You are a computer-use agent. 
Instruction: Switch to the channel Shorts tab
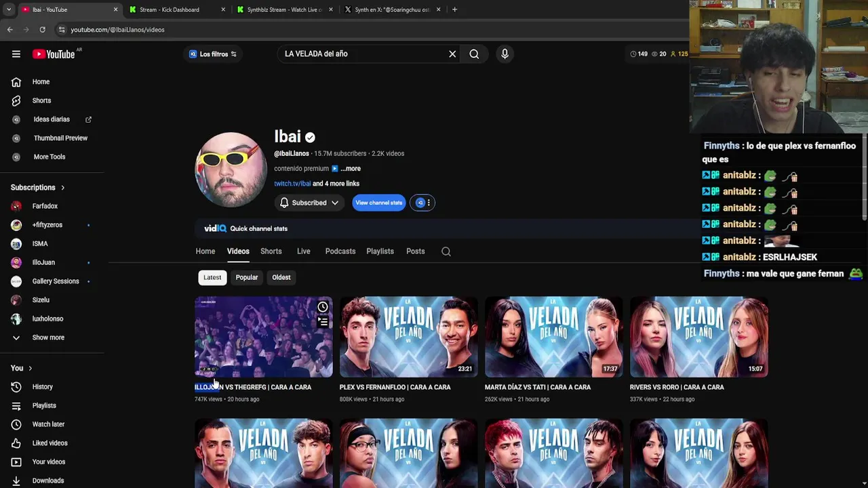[x=271, y=251]
